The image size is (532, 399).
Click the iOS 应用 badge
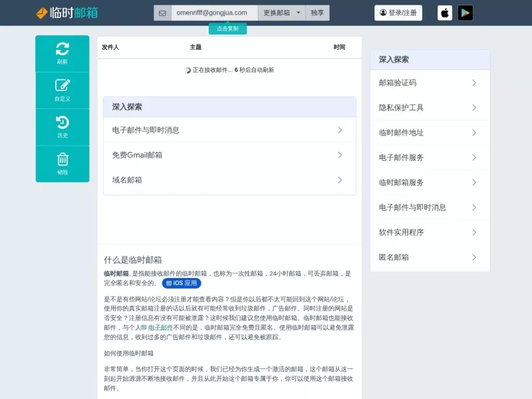pos(182,283)
